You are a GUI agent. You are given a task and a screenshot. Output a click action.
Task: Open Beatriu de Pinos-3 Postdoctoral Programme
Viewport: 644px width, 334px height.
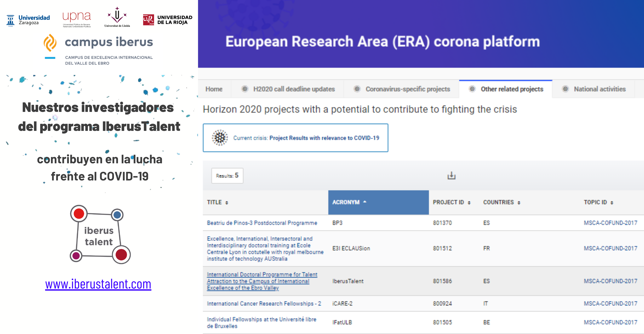262,223
